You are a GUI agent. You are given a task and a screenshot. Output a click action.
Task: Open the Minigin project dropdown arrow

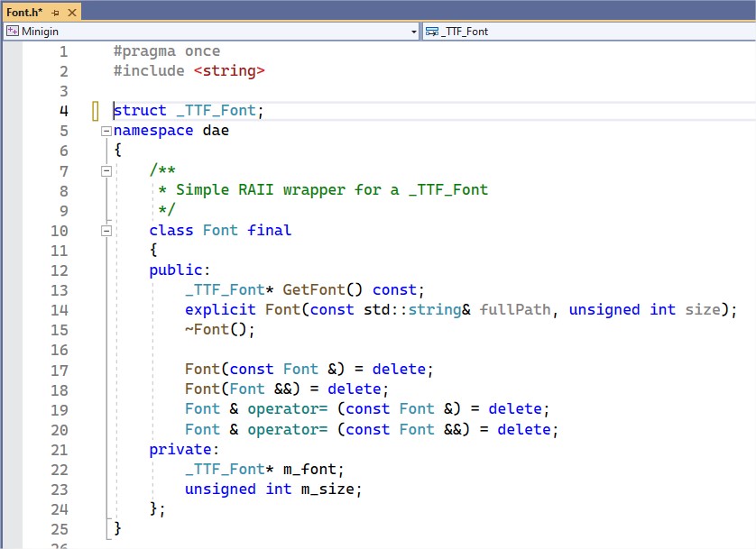[x=414, y=32]
